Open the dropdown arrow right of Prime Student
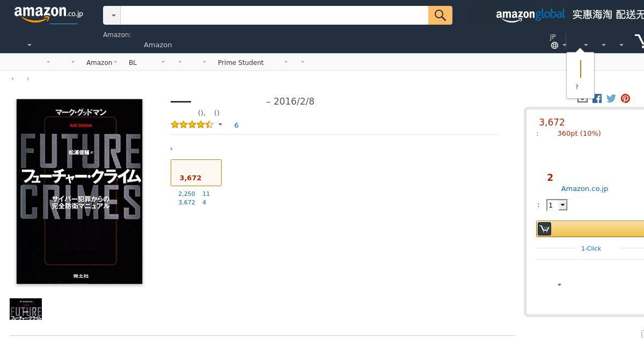 pyautogui.click(x=286, y=62)
